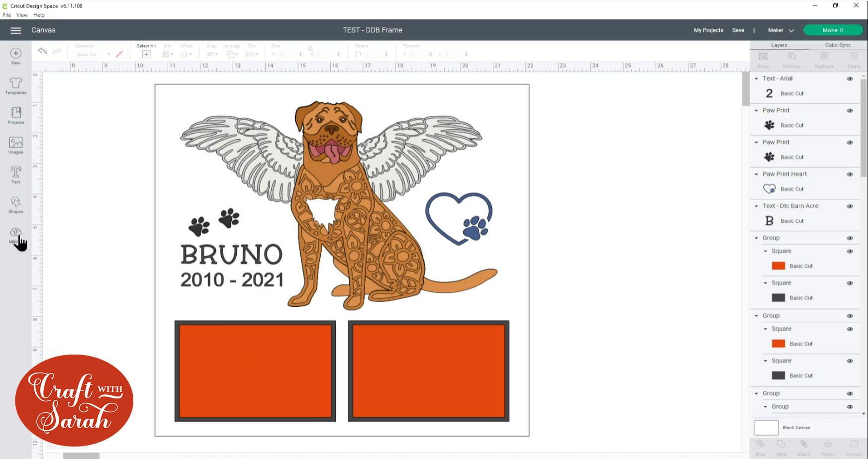Open the hamburger menu icon
This screenshot has width=868, height=459.
point(16,30)
